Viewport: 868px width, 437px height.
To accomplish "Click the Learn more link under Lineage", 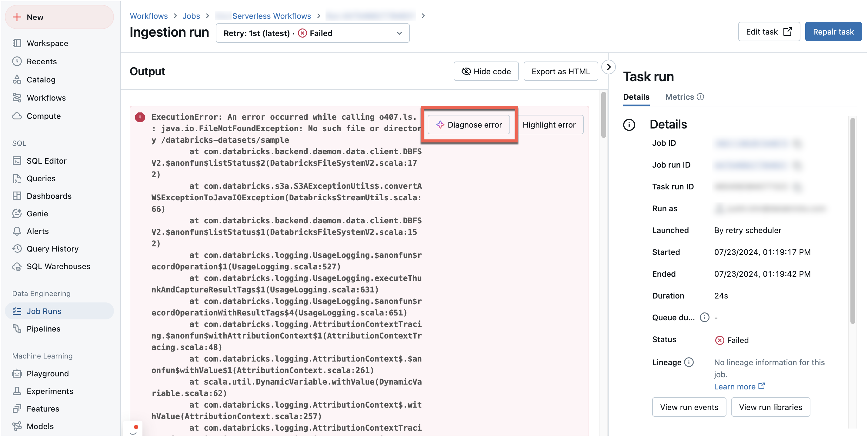I will 734,386.
